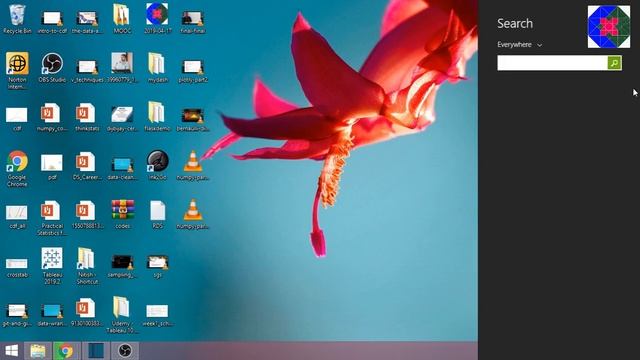
Task: Click the Windows Start button
Action: [11, 351]
